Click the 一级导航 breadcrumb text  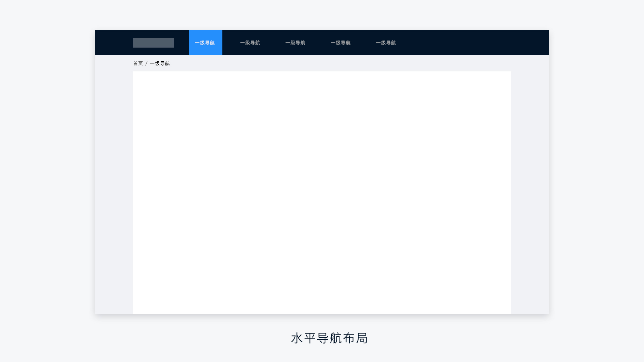(x=160, y=63)
